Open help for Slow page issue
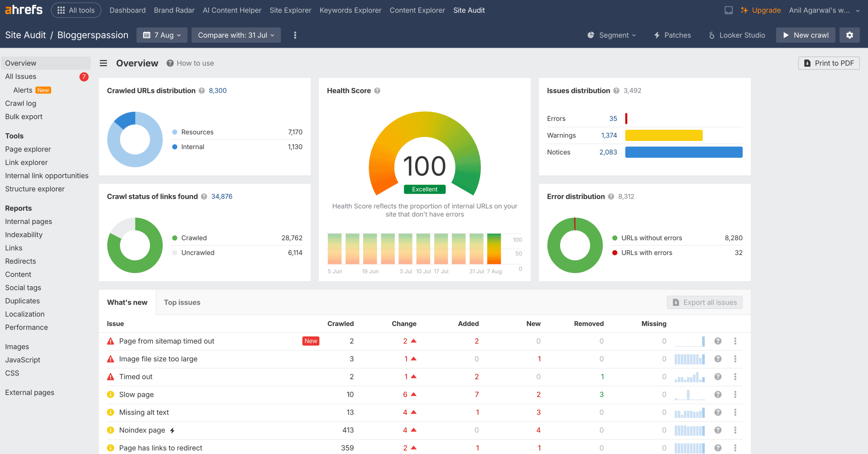The width and height of the screenshot is (868, 454). click(718, 394)
